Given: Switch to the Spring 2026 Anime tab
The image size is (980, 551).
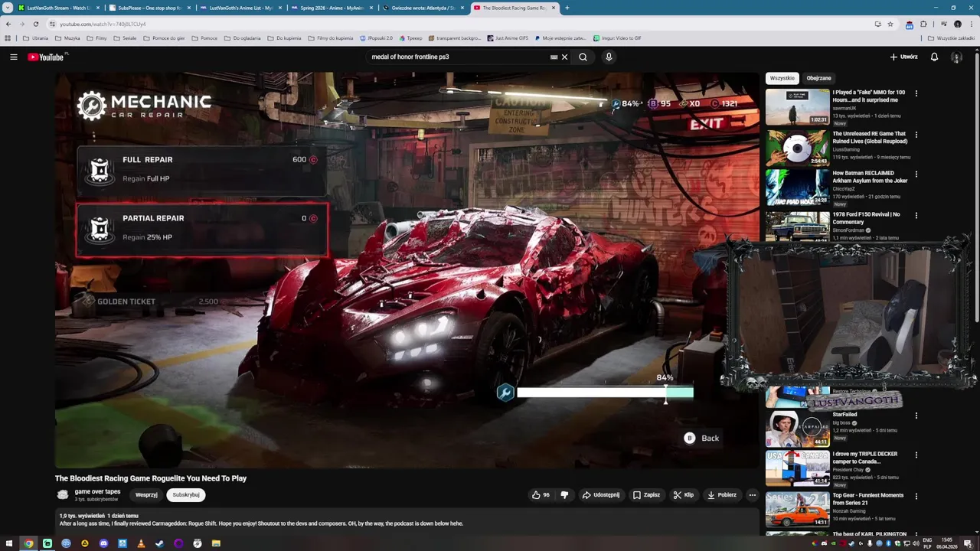Looking at the screenshot, I should point(332,8).
